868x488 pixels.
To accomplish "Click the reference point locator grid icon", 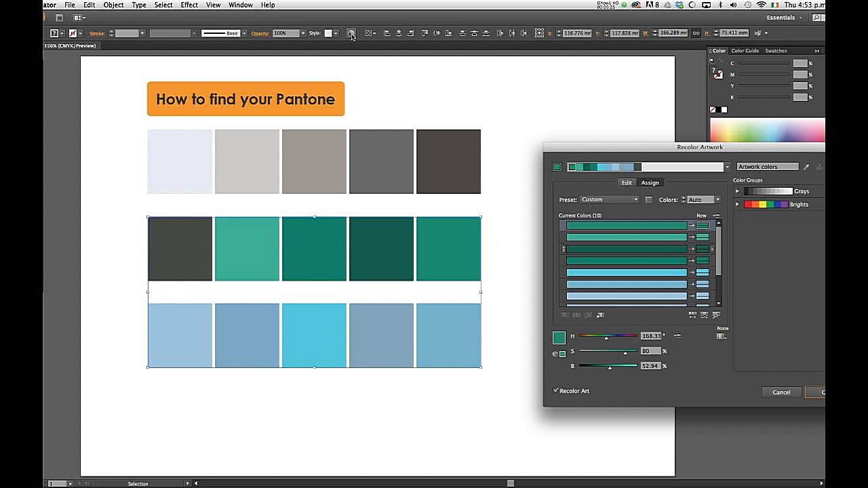I will click(539, 33).
